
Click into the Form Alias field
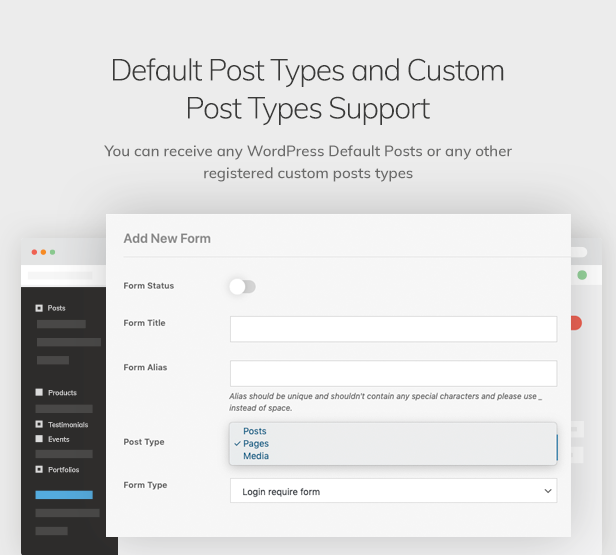pos(393,373)
